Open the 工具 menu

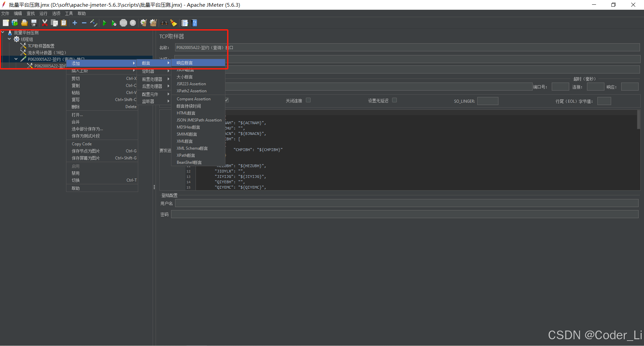pyautogui.click(x=69, y=13)
